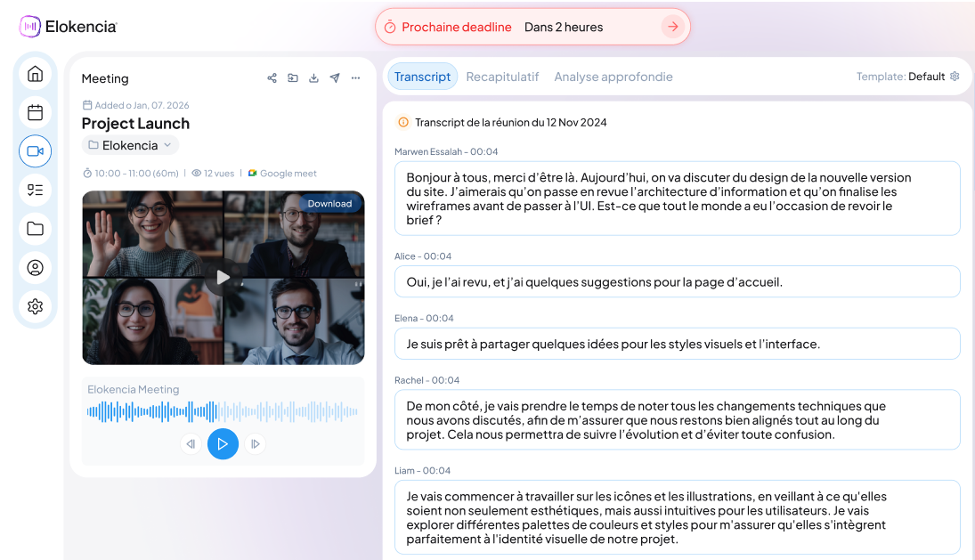
Task: Click the '10:00 - 11:00 (60m)' time text
Action: 136,174
